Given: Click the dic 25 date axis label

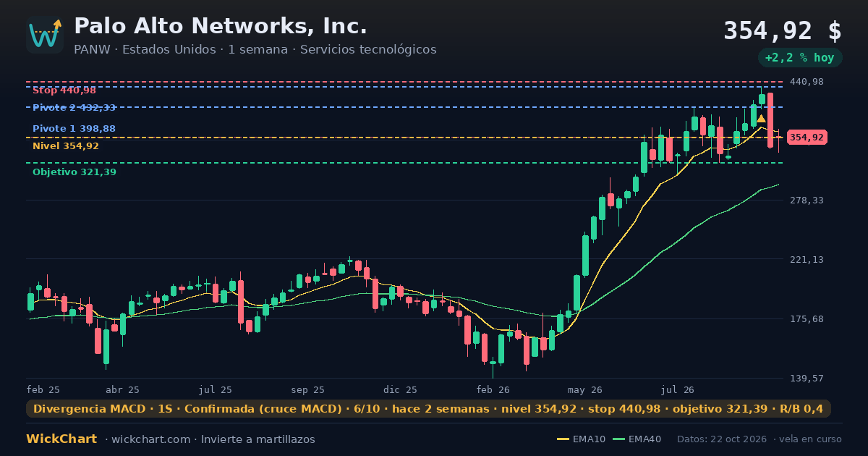Looking at the screenshot, I should (401, 389).
